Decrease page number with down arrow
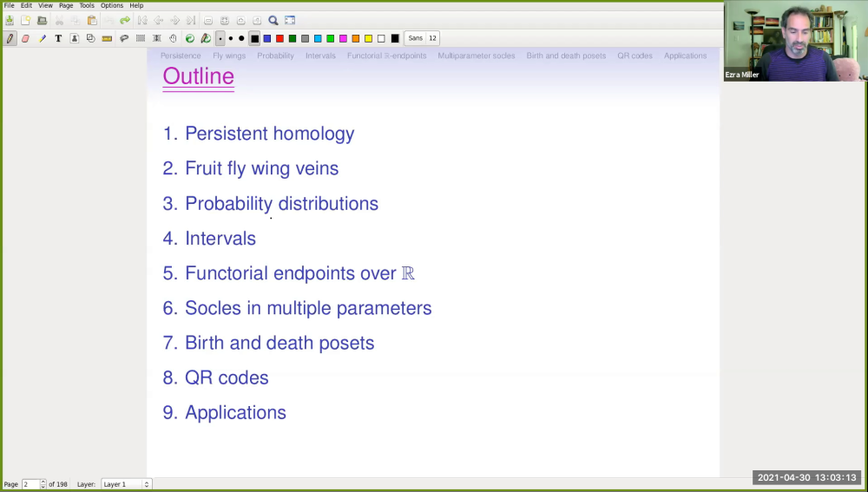Screen dimensions: 868x492 43,487
